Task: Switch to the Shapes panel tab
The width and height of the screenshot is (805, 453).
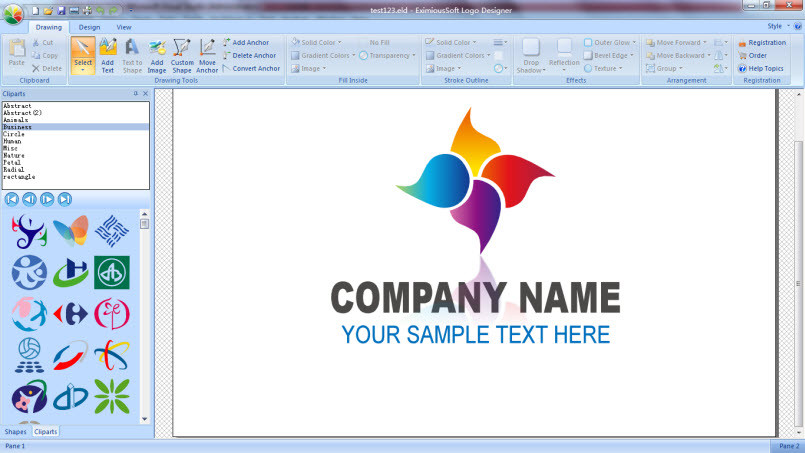Action: pyautogui.click(x=15, y=432)
